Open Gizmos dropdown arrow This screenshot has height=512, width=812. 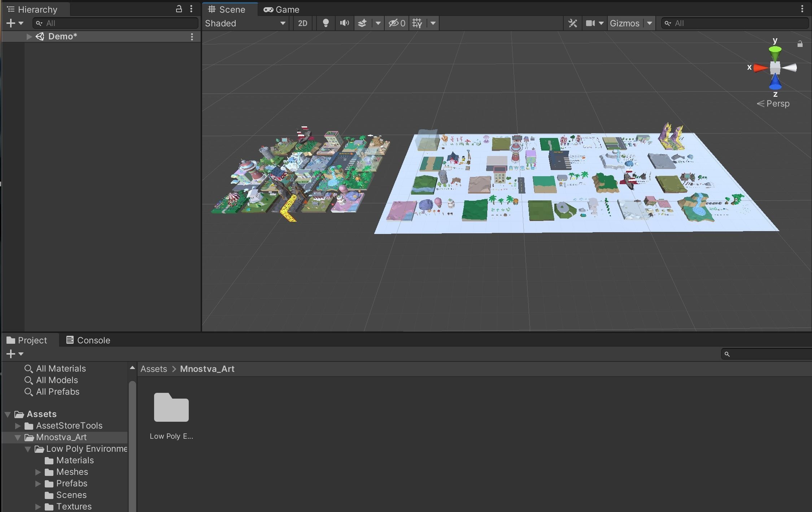pos(649,23)
